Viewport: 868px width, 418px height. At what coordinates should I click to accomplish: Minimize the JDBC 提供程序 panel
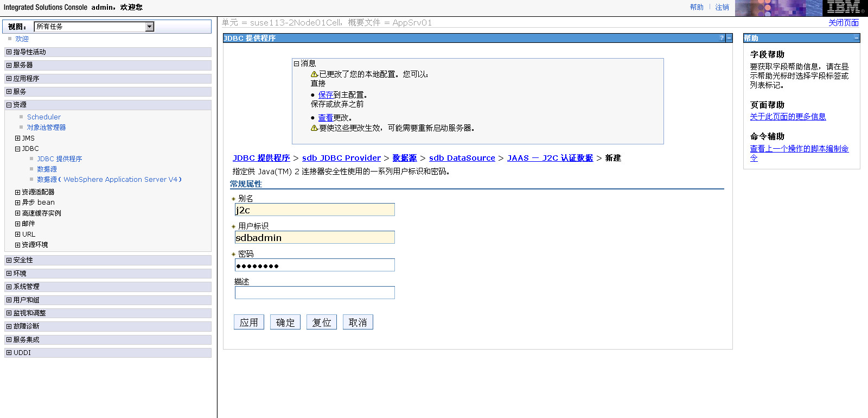729,38
